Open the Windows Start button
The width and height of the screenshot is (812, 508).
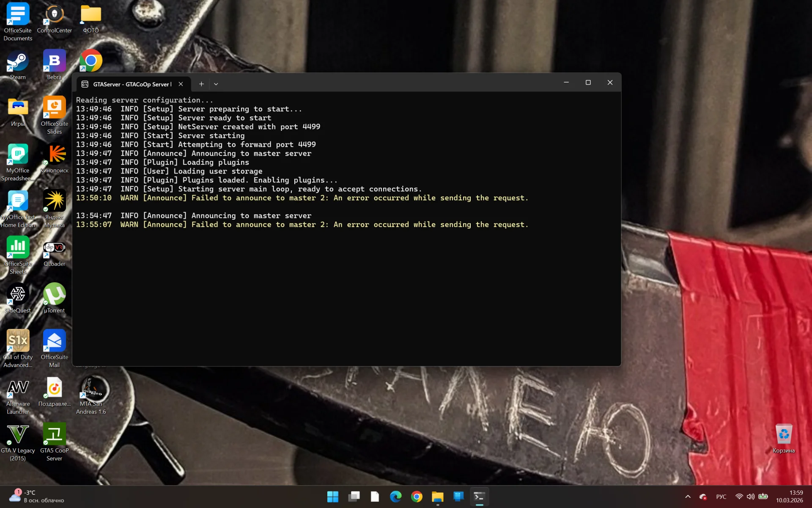333,497
